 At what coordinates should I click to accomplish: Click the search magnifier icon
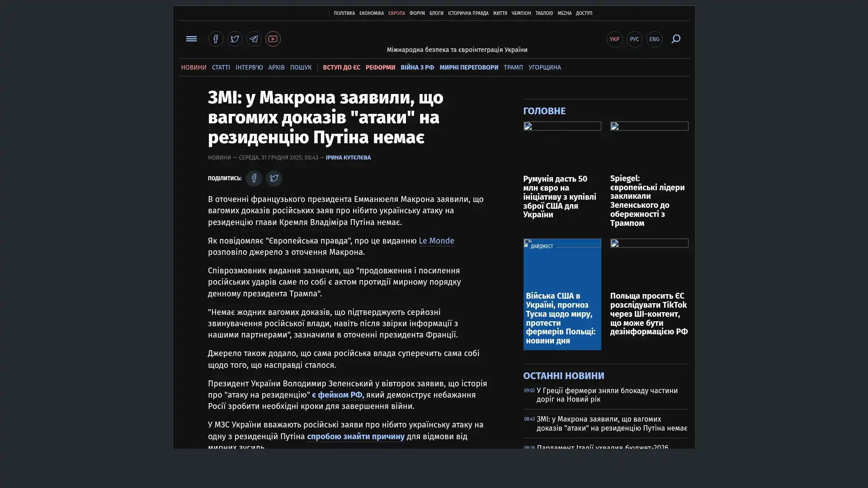pos(675,39)
